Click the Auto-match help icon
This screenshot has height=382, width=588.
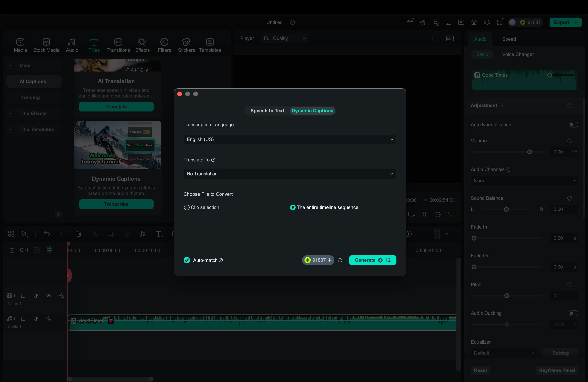221,260
